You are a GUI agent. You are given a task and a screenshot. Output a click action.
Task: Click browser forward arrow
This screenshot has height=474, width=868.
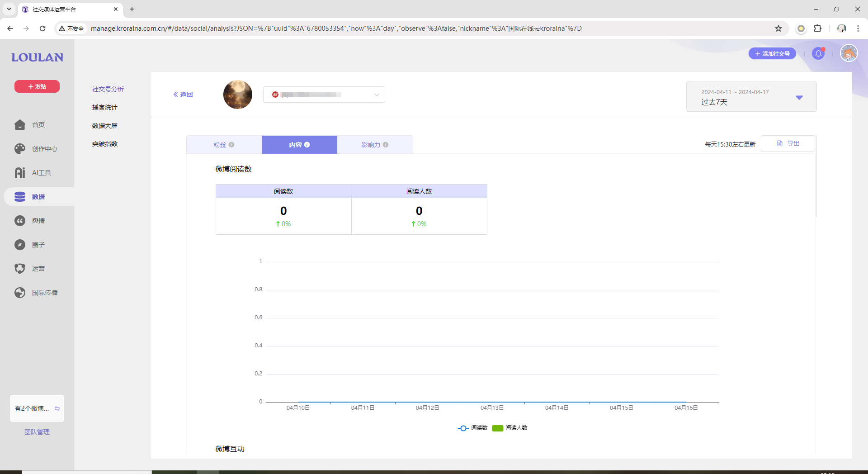click(26, 28)
